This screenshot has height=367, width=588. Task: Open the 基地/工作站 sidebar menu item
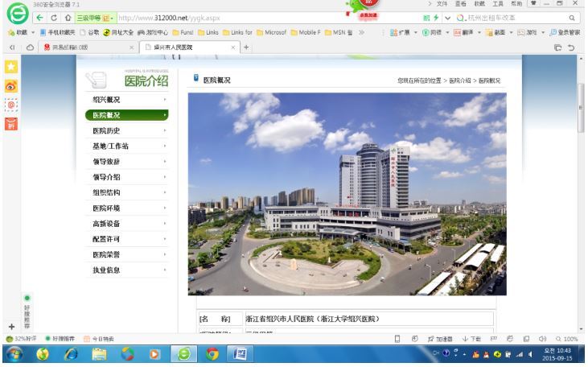pyautogui.click(x=127, y=146)
